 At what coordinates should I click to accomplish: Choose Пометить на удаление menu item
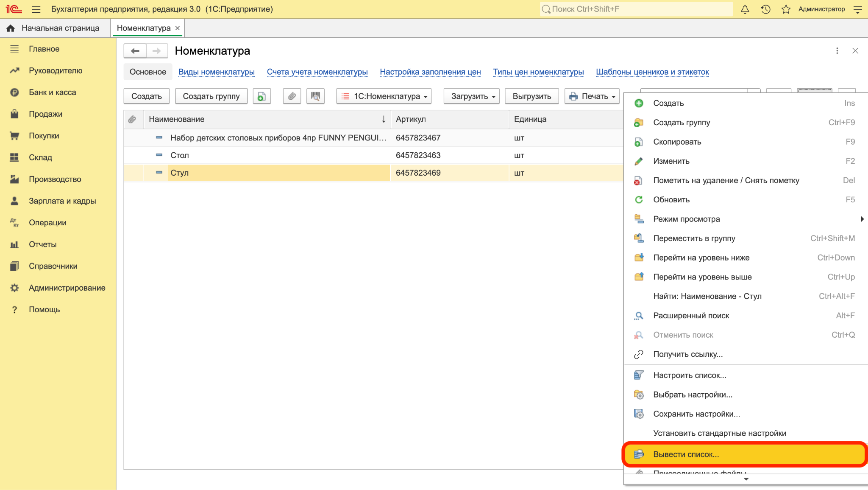click(x=746, y=180)
